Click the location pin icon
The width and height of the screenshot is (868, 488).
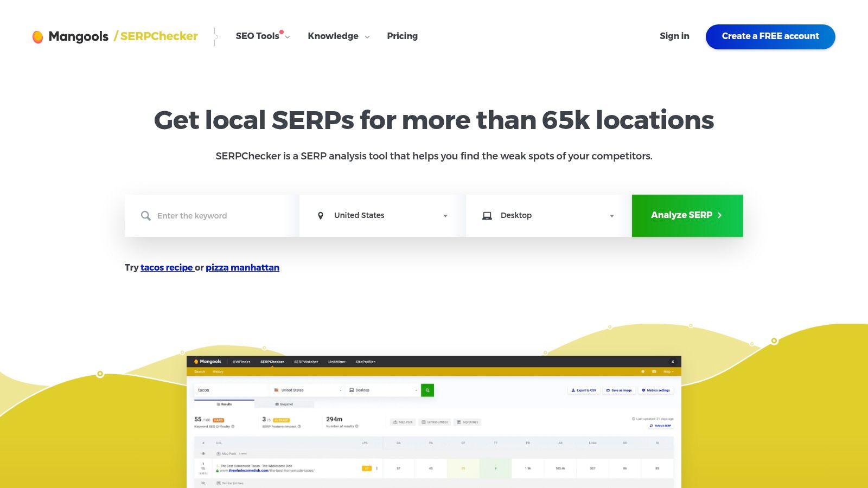pos(321,216)
